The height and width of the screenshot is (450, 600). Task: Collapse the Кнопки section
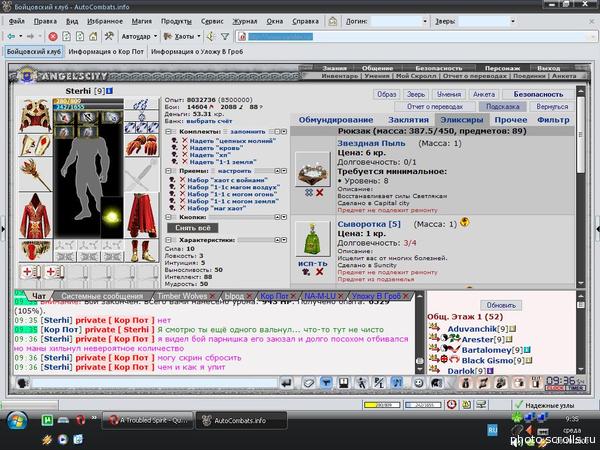click(x=169, y=217)
